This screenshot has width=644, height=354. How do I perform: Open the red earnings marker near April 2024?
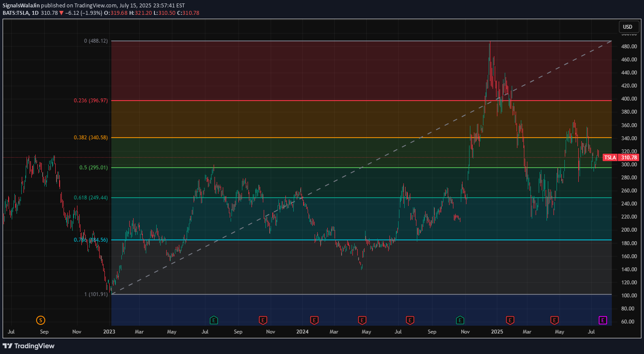pyautogui.click(x=362, y=320)
